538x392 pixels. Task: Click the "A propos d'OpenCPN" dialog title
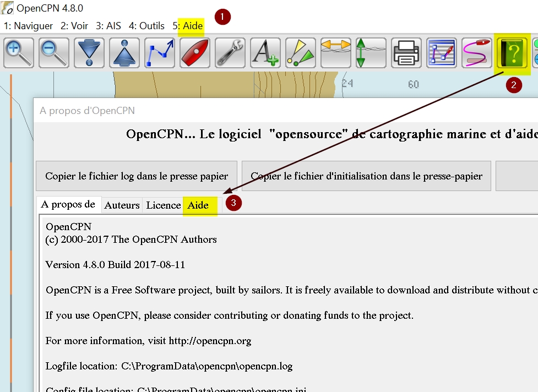(x=87, y=111)
